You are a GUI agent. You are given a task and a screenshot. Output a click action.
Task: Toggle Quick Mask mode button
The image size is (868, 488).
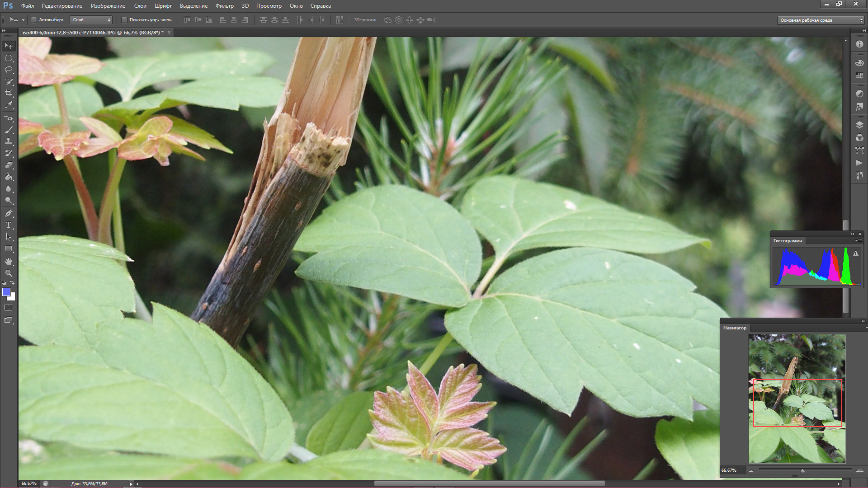(x=9, y=308)
